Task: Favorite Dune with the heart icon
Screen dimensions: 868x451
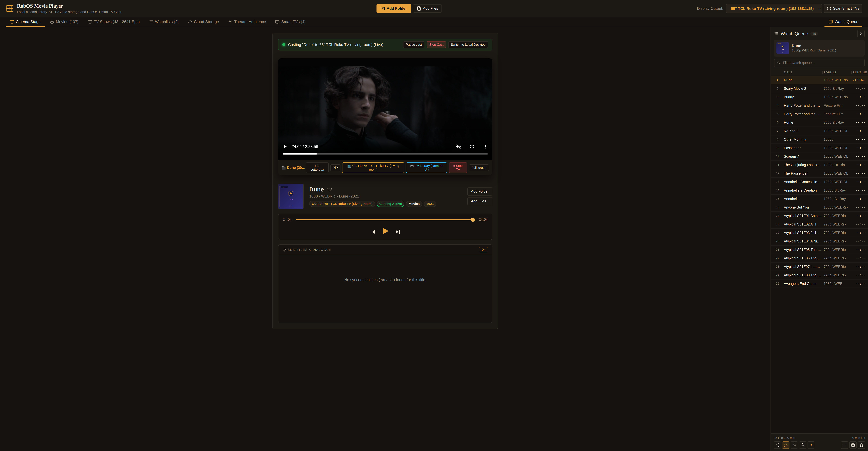Action: pos(330,190)
